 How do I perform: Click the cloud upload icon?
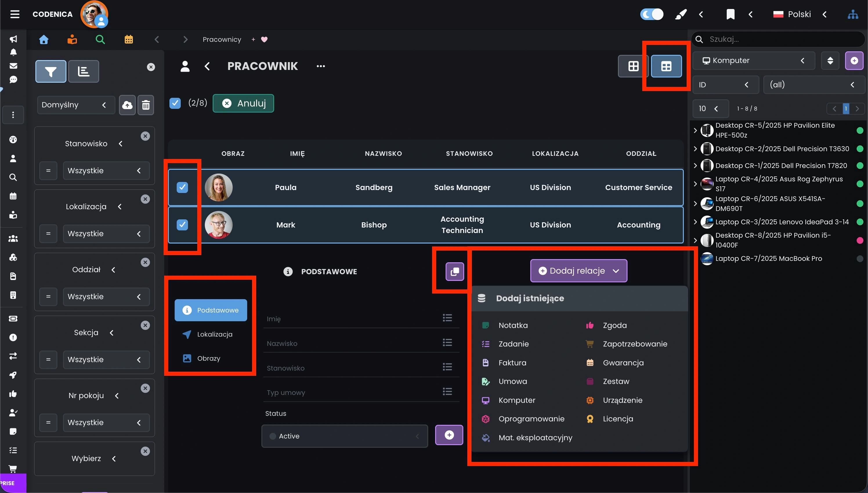(x=127, y=105)
